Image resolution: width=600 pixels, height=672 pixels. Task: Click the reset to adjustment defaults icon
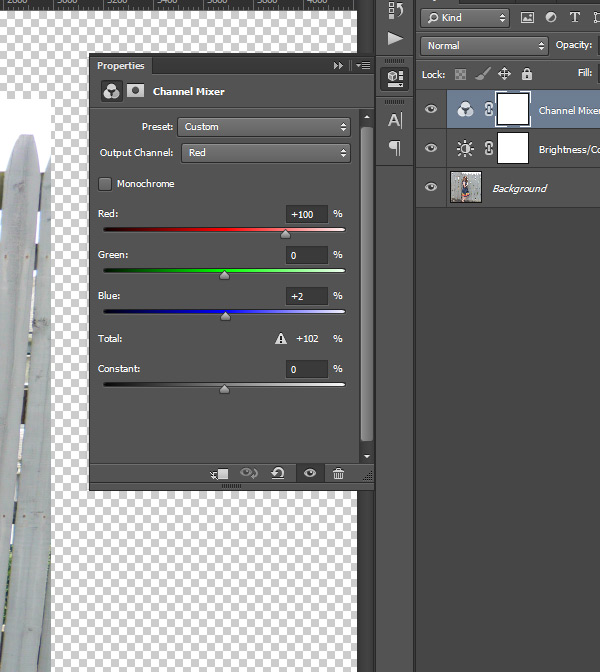[x=278, y=473]
